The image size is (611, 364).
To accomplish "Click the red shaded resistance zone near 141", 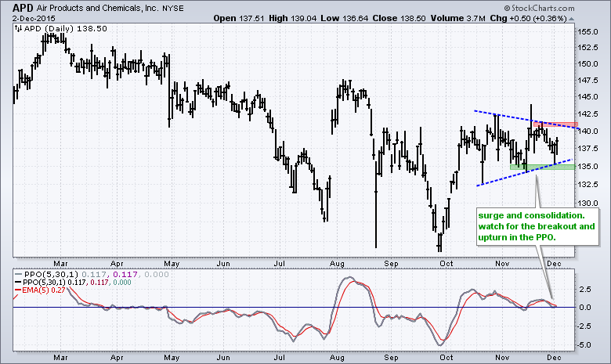I will pos(555,124).
